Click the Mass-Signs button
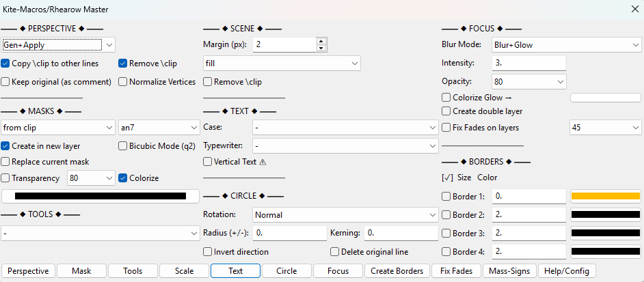Image resolution: width=644 pixels, height=282 pixels. click(x=510, y=271)
